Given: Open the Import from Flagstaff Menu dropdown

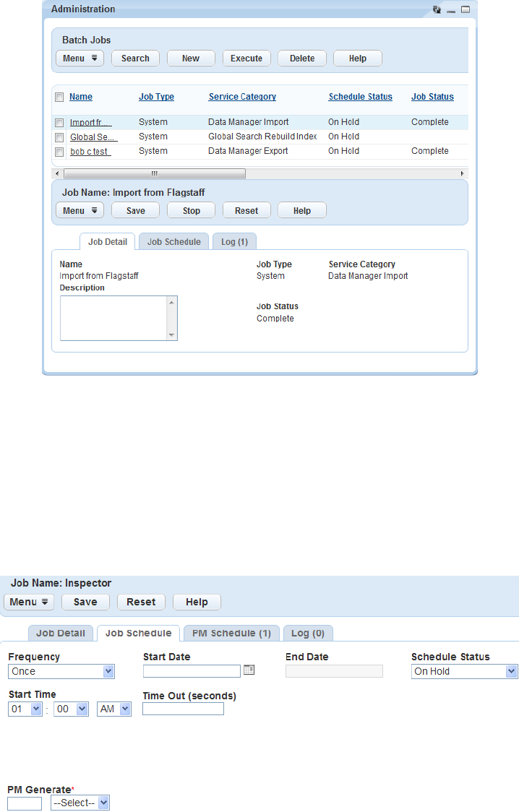Looking at the screenshot, I should pyautogui.click(x=80, y=211).
